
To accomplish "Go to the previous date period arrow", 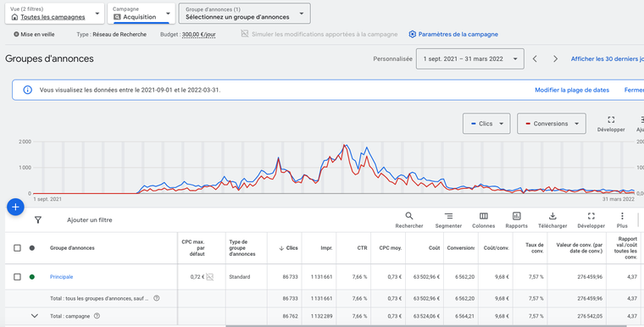I will [x=535, y=58].
